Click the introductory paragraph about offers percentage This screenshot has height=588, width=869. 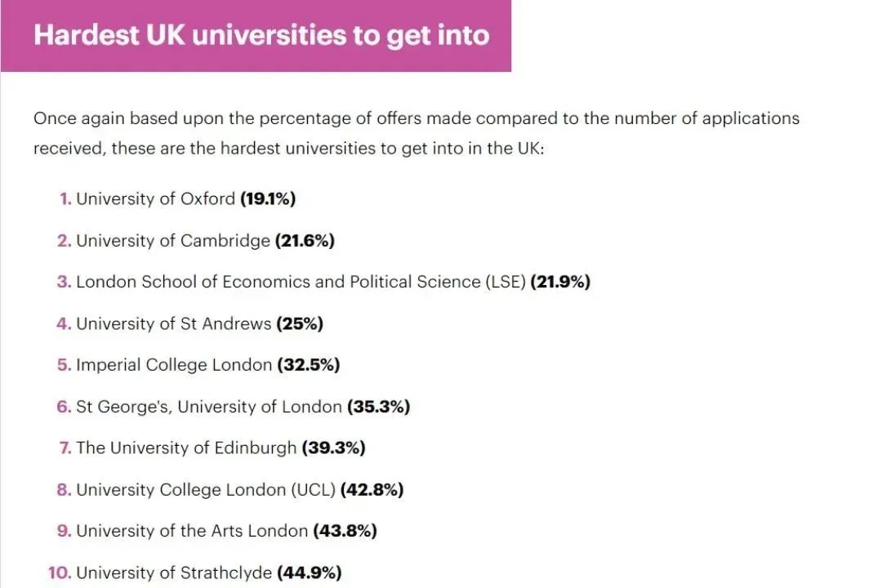pyautogui.click(x=417, y=133)
